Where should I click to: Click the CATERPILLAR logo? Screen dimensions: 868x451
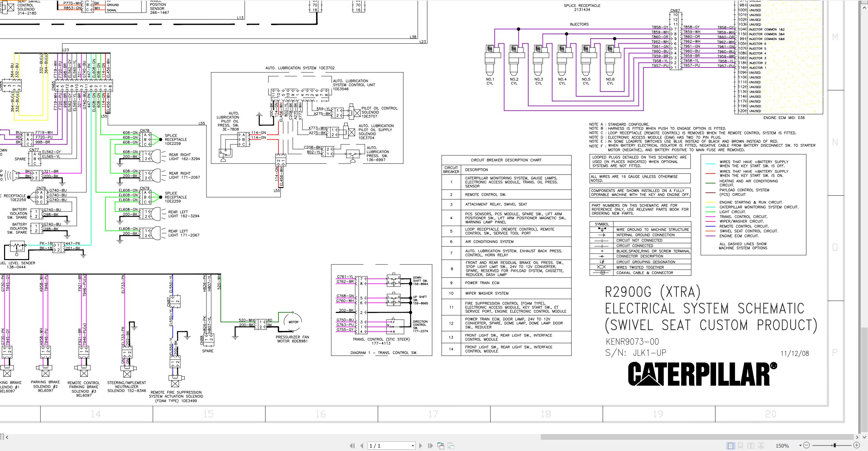click(x=702, y=374)
